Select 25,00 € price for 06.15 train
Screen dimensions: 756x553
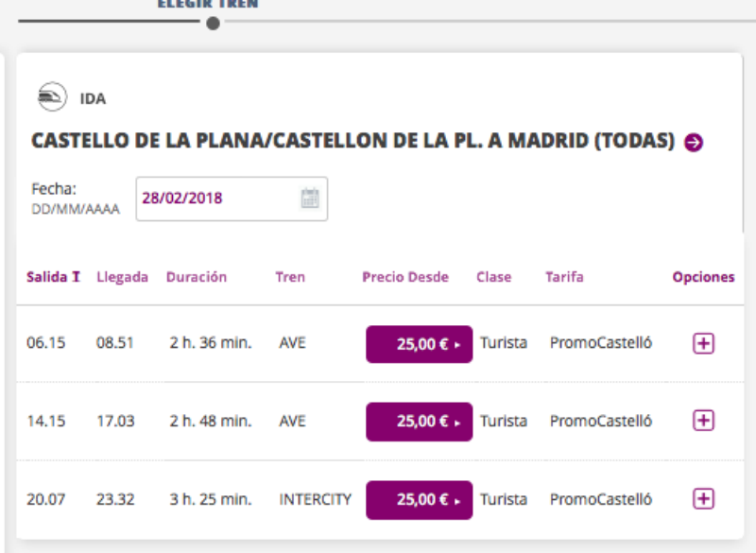[x=419, y=344]
